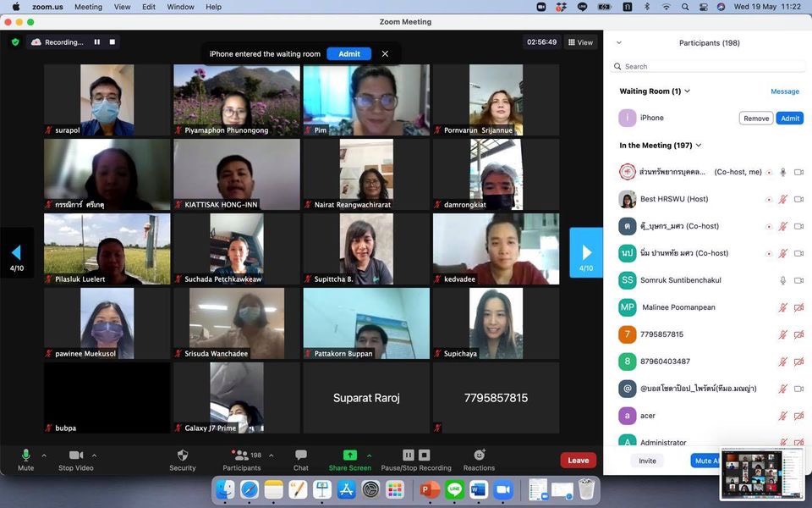Go to next gallery page arrow
This screenshot has height=508, width=812.
click(x=586, y=252)
